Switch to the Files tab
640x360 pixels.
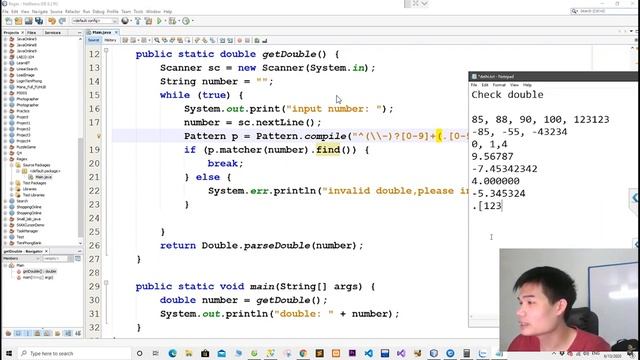point(32,33)
